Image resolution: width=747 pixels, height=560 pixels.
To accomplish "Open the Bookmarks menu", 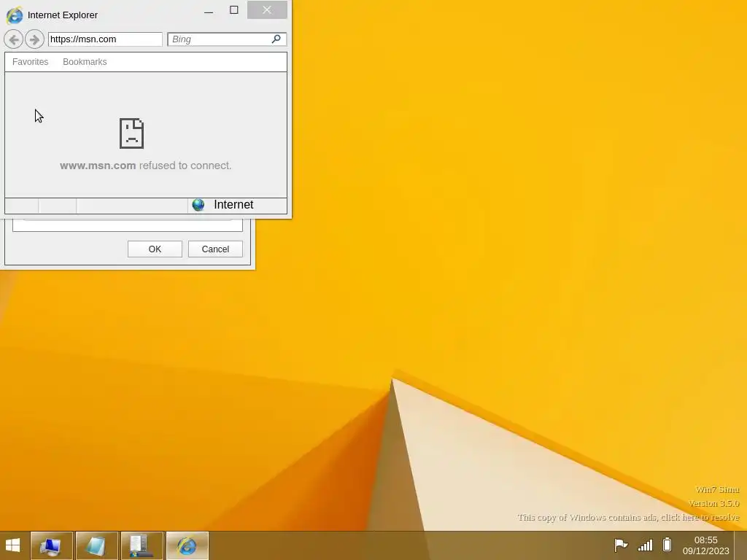I will (85, 62).
